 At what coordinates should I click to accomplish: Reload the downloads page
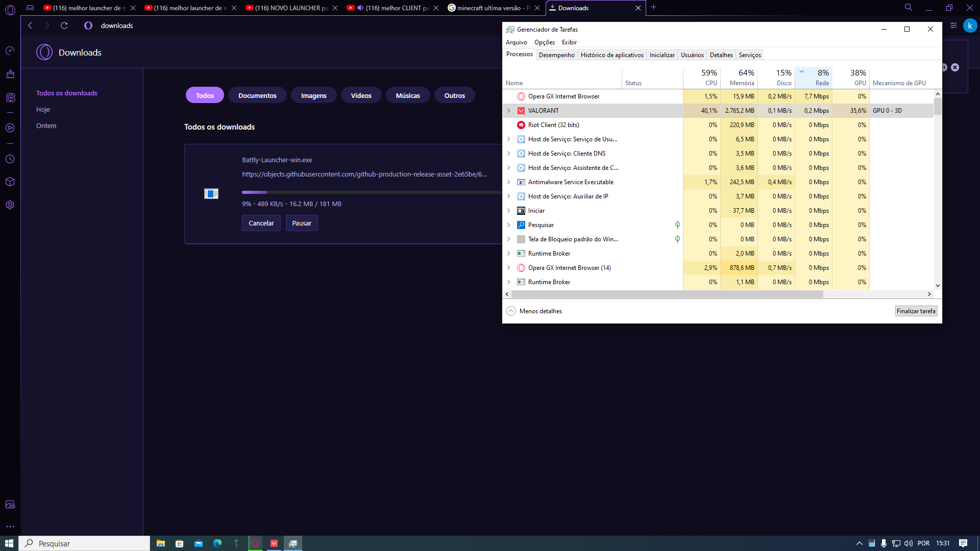click(64, 26)
